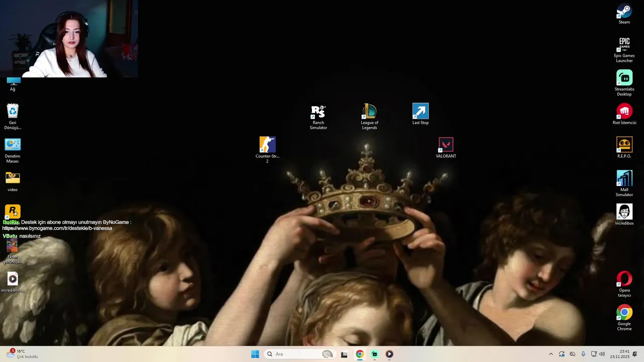Click the sync update tray icon

[x=561, y=354]
